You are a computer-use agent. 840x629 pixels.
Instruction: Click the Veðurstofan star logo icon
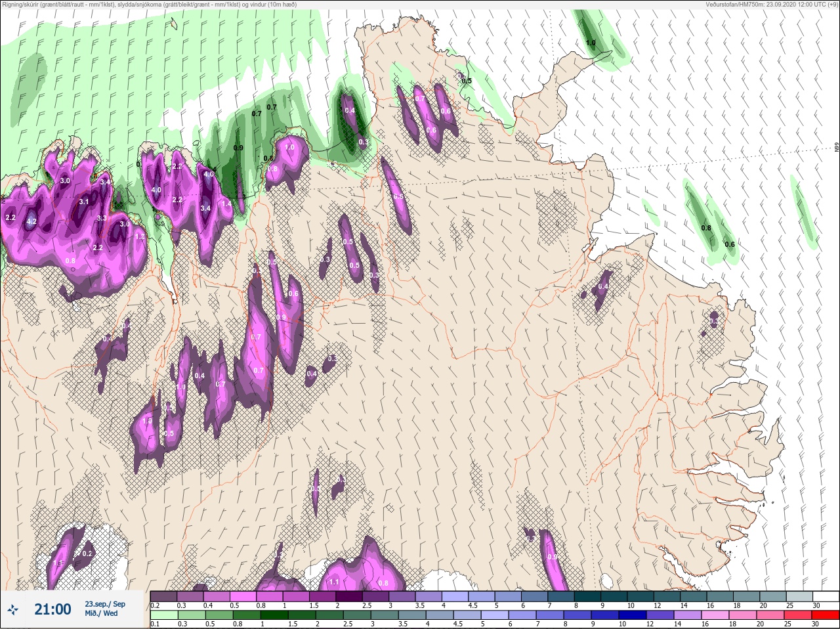[x=13, y=610]
